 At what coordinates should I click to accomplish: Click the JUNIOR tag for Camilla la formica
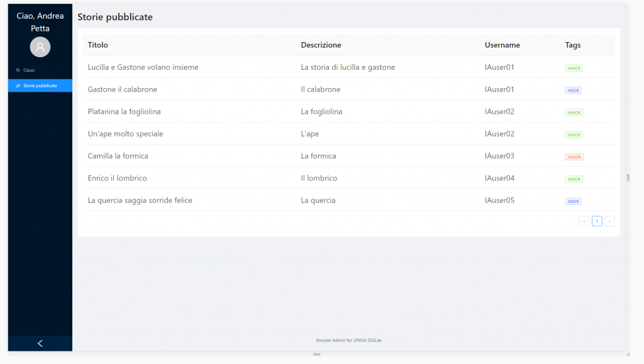tap(574, 157)
